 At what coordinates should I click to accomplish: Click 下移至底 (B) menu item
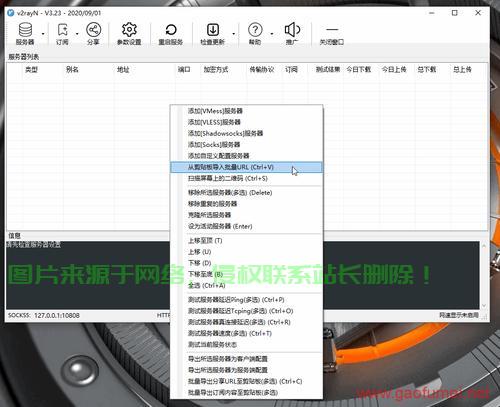pos(246,274)
